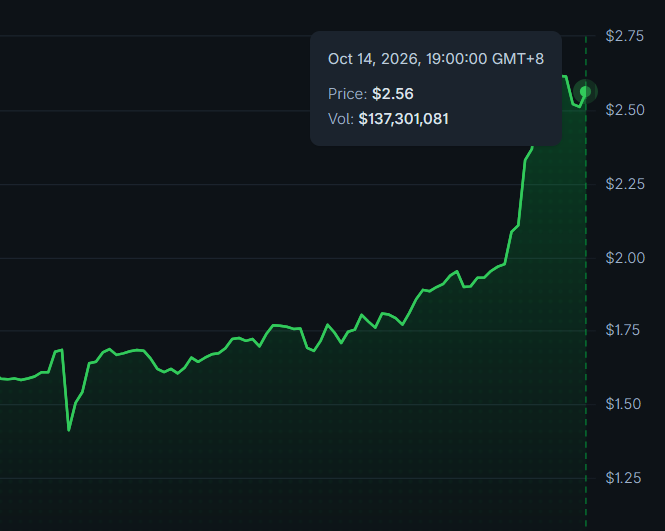This screenshot has width=665, height=531.
Task: Click the $1.75 axis label
Action: coord(623,330)
